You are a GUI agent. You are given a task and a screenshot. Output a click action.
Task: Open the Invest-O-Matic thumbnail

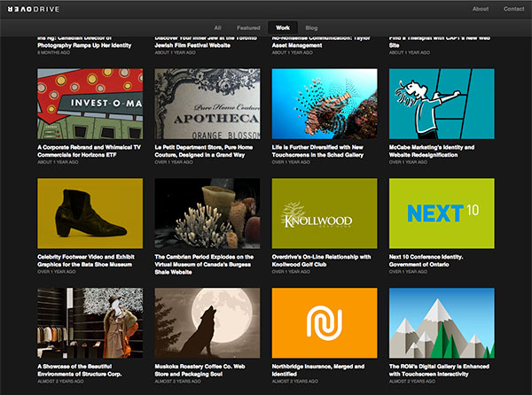90,104
